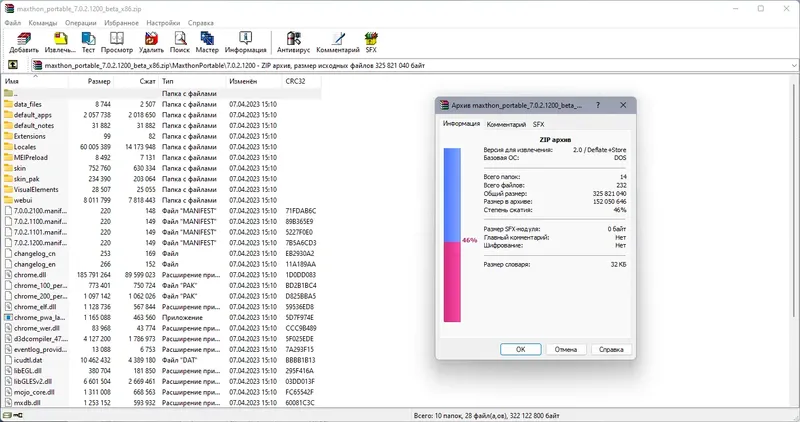Select the 7.0.2.1200.manif... file row
The image size is (800, 422).
[x=161, y=243]
